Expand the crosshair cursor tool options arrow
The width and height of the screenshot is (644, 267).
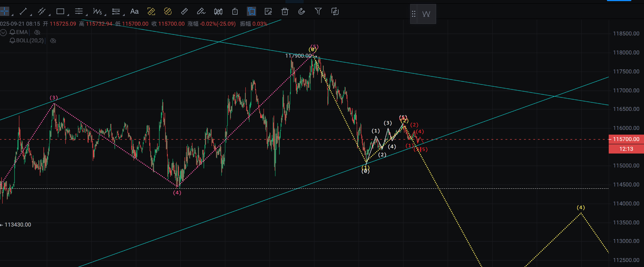point(12,14)
